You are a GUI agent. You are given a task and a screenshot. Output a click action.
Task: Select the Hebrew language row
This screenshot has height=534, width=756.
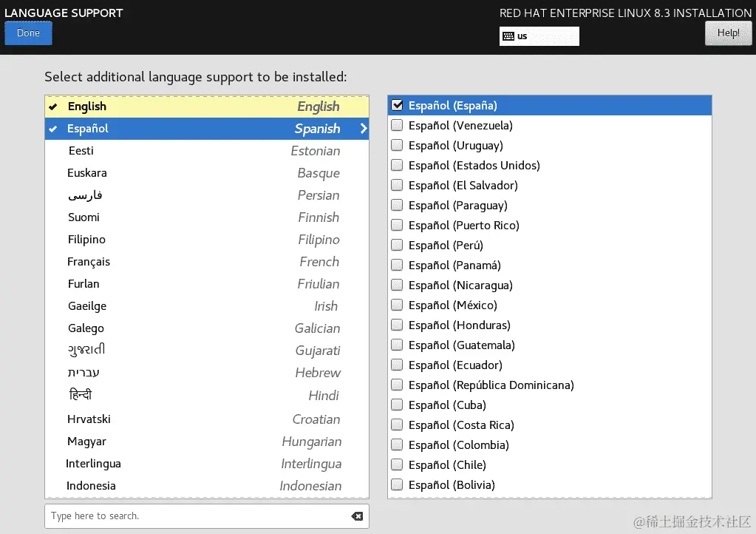point(207,373)
